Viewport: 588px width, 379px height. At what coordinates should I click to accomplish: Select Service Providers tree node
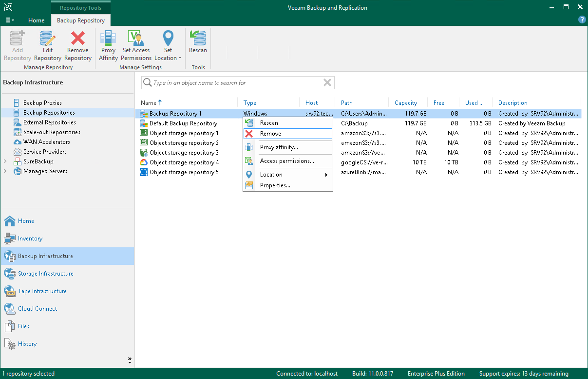coord(45,152)
